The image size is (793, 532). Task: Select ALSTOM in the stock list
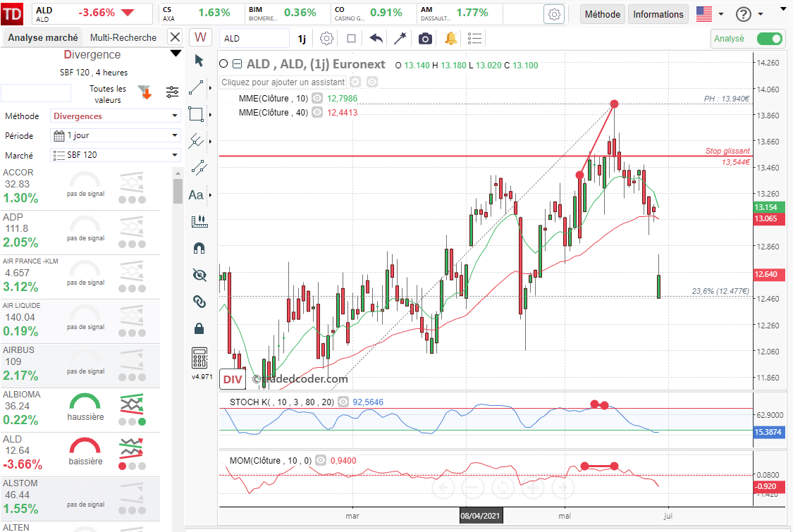pos(80,499)
